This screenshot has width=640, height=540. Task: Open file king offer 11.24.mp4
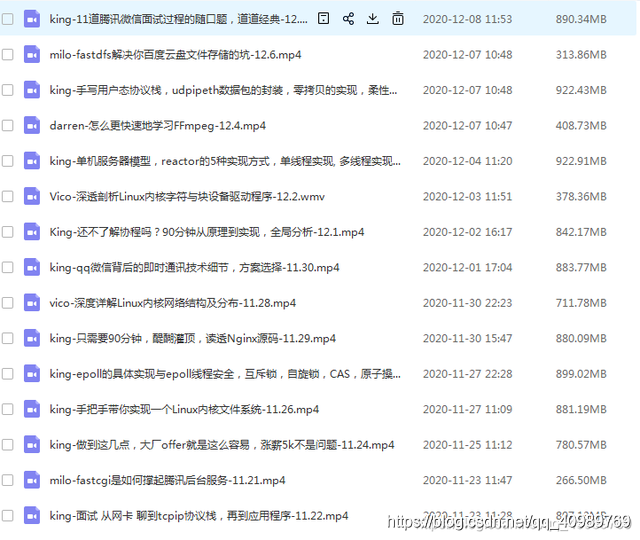pyautogui.click(x=222, y=445)
